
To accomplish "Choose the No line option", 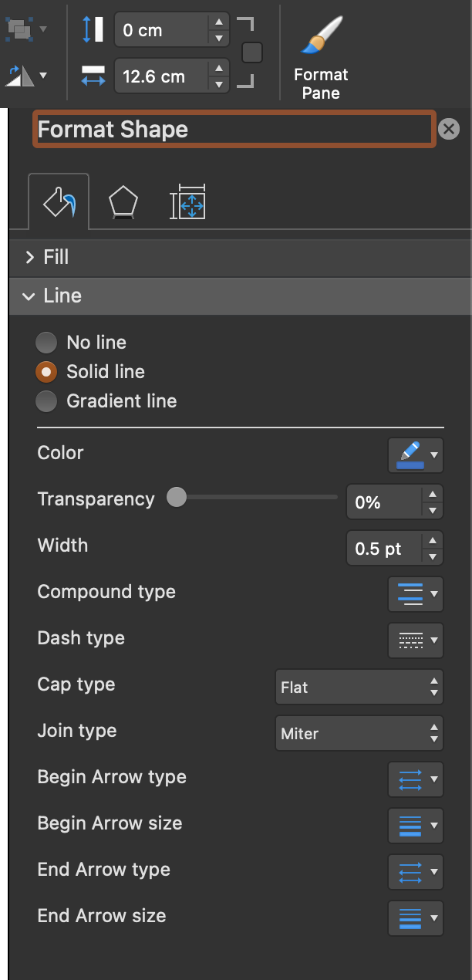I will tap(46, 342).
